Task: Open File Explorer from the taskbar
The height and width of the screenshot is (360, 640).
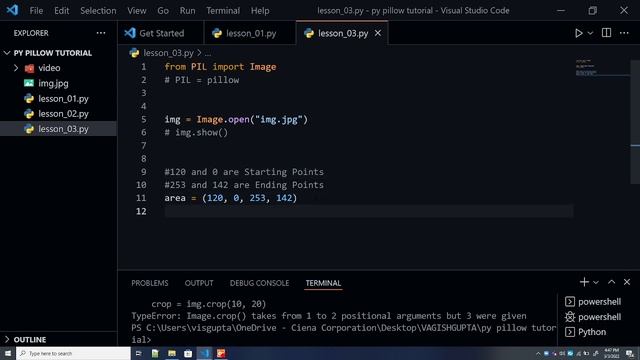Action: coord(172,353)
